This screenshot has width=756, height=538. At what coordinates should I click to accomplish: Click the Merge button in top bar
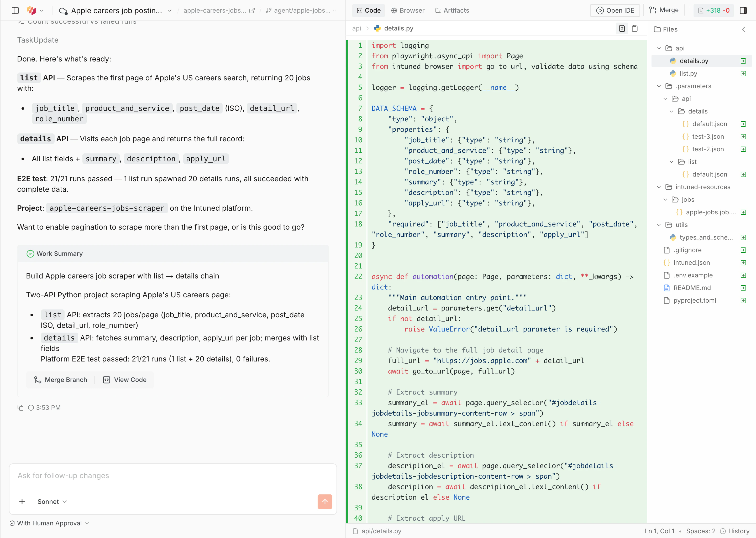pos(664,10)
